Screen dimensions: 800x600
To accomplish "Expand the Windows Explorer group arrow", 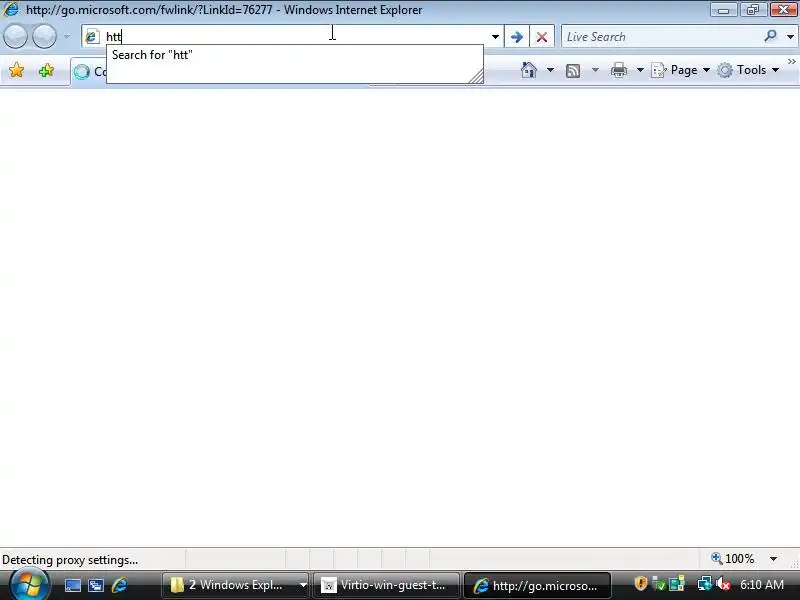I will [303, 585].
